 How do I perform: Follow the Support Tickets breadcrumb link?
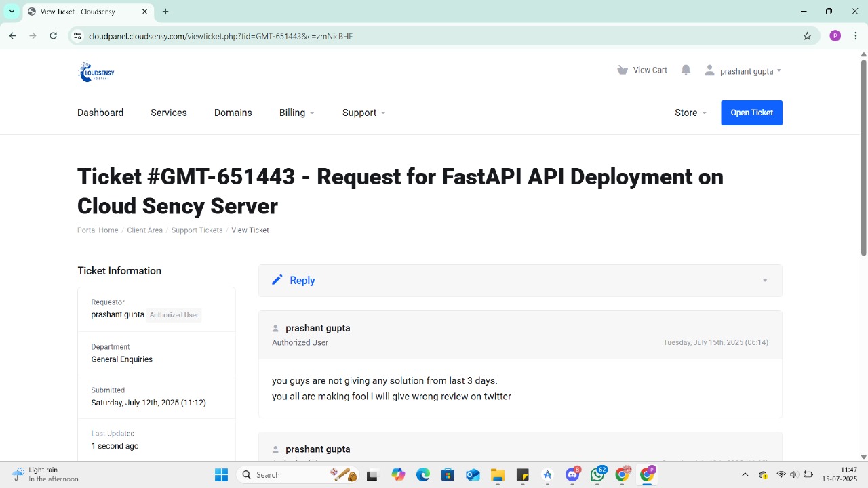click(x=197, y=230)
